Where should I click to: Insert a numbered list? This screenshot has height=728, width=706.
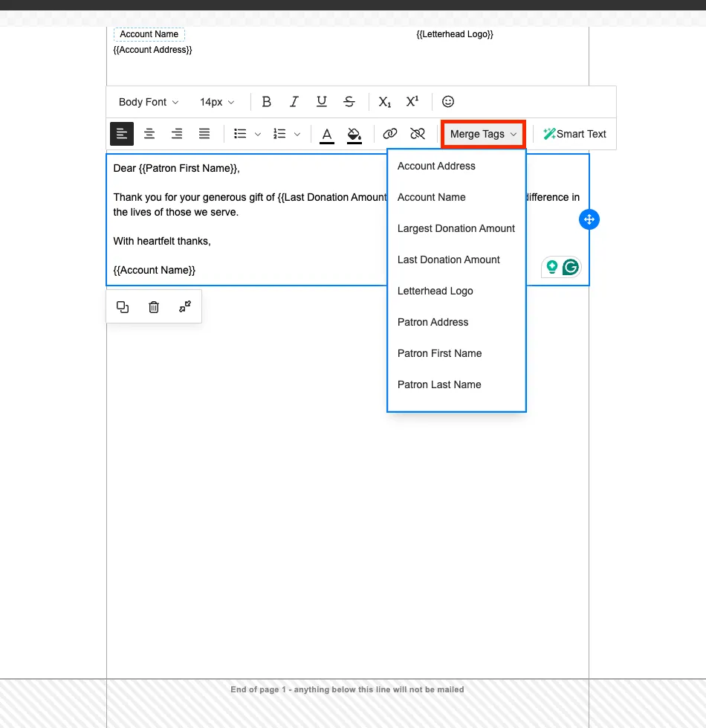(279, 134)
